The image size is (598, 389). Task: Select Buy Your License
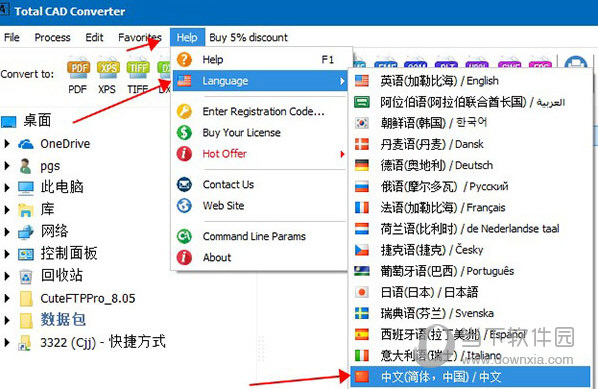261,132
